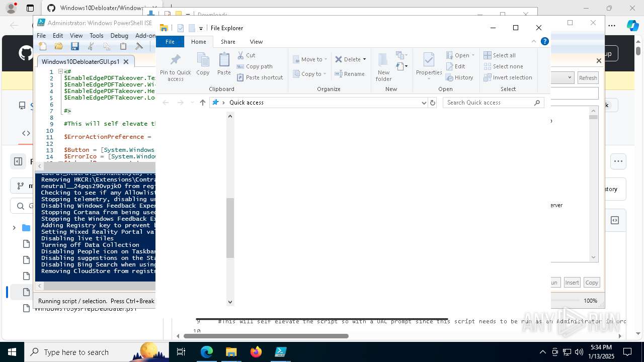Viewport: 644px width, 362px height.
Task: Click the Copy icon in Clipboard group
Action: pyautogui.click(x=203, y=64)
